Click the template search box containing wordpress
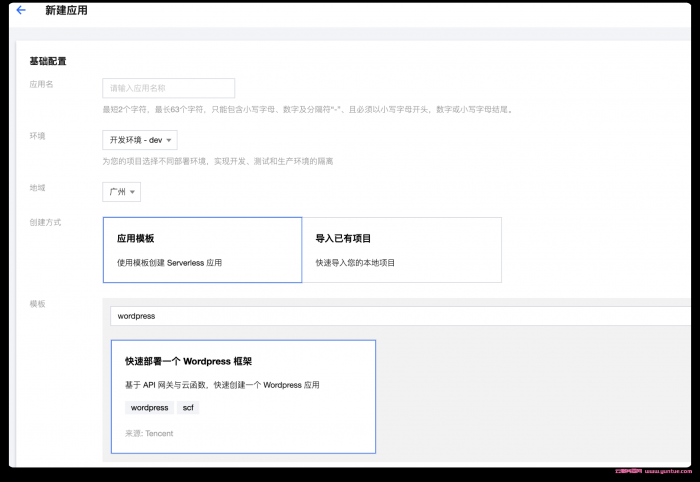The height and width of the screenshot is (482, 700). tap(400, 316)
